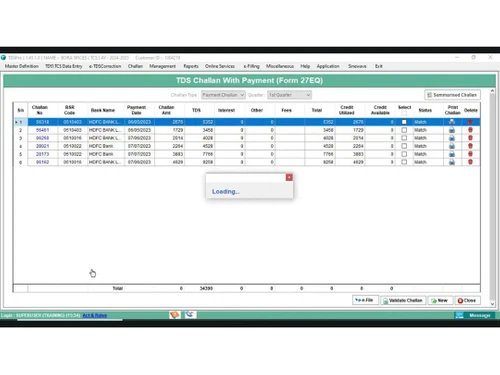This screenshot has height=375, width=500.
Task: Tick the Select checkbox for row 2
Action: [404, 130]
